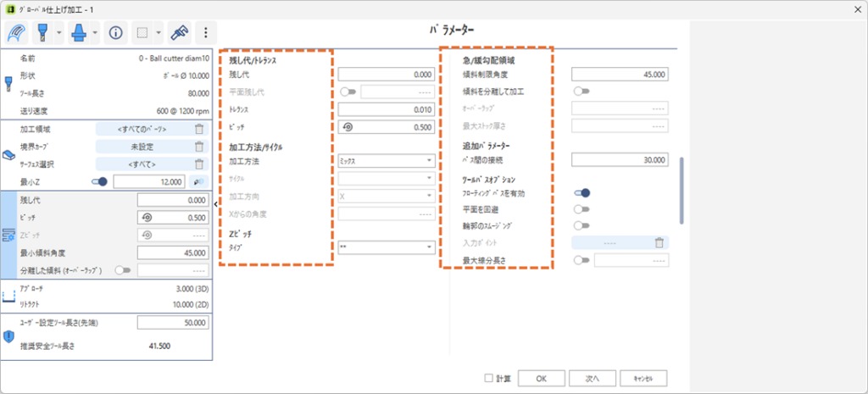Toggle the 最小Z switch
Viewport: 868px width, 394px height.
click(x=99, y=181)
